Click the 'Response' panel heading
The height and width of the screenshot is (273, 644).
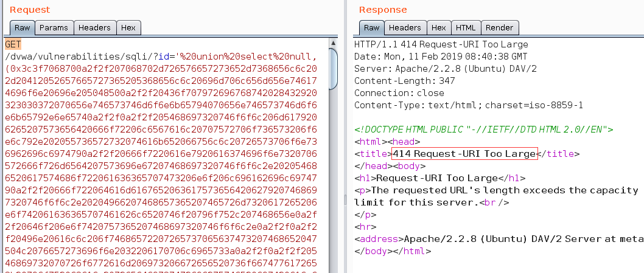point(383,10)
